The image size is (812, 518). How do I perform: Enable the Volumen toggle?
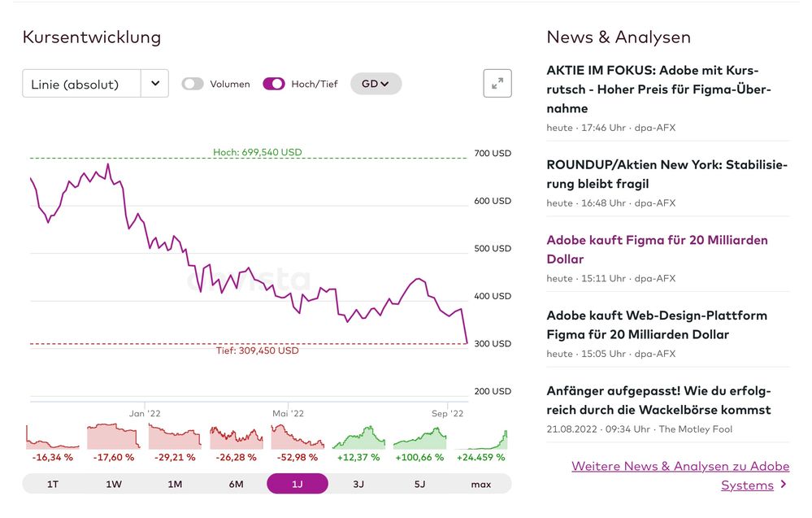pos(193,84)
